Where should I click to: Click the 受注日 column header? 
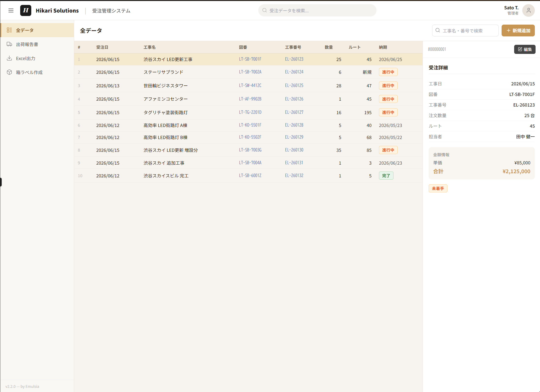tap(102, 47)
